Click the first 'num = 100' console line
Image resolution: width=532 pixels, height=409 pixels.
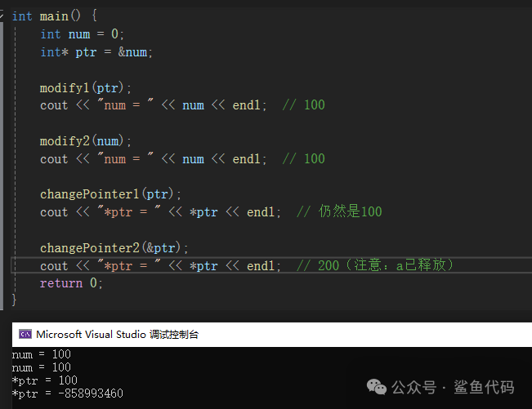click(x=42, y=354)
